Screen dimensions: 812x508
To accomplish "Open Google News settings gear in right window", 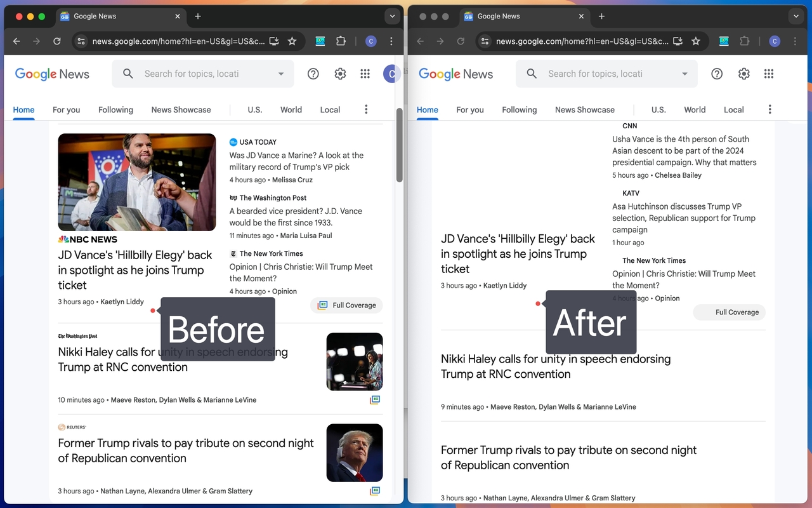I will pyautogui.click(x=744, y=74).
